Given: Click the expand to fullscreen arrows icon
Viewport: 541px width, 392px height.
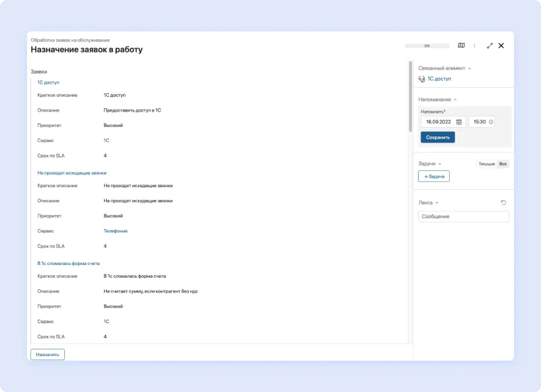Looking at the screenshot, I should coord(490,46).
